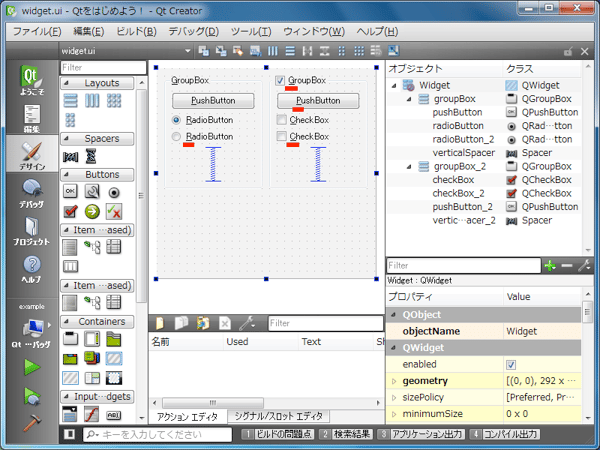Image resolution: width=600 pixels, height=450 pixels.
Task: Open the Projects (プロジェクト) mode
Action: [32, 233]
